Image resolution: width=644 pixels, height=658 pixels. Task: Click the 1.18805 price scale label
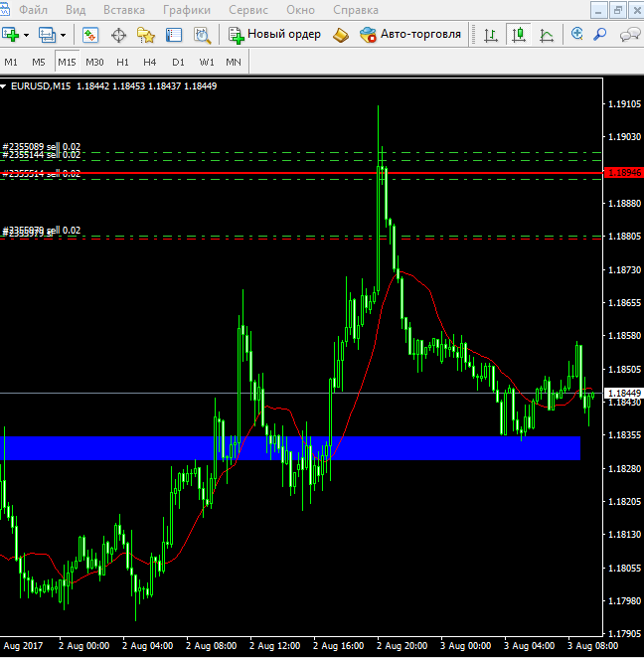click(x=625, y=237)
